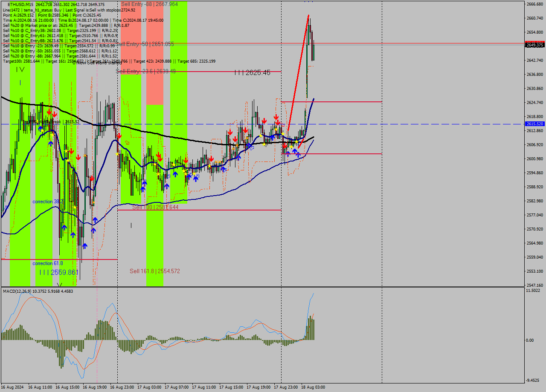This screenshot has width=546, height=392.
Task: Click the 11.5022 MACD scale value
Action: click(533, 291)
